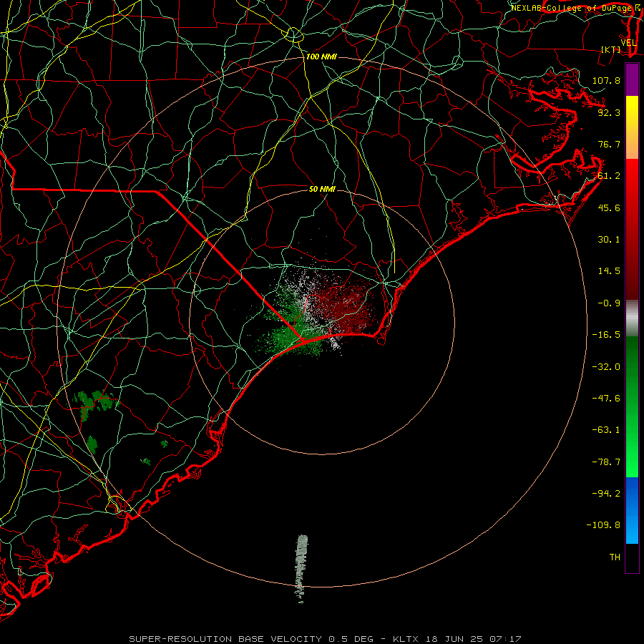Click the 45.6 legend value

click(x=609, y=208)
